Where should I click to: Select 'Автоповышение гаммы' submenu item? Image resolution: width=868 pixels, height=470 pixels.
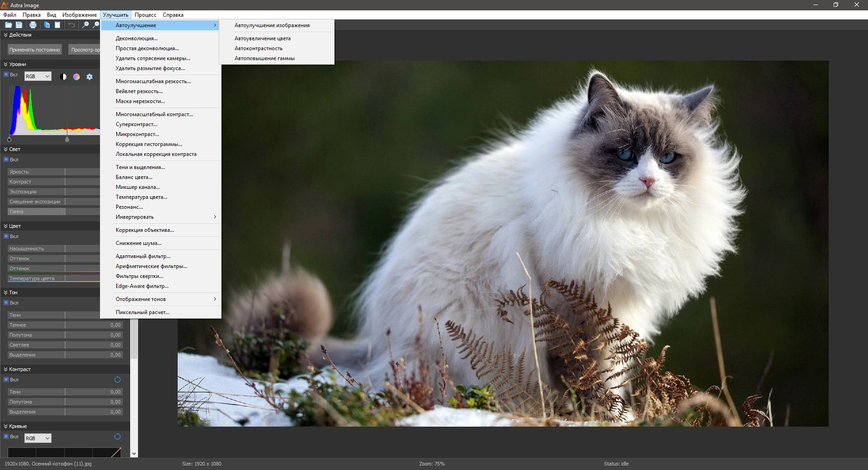(x=277, y=58)
